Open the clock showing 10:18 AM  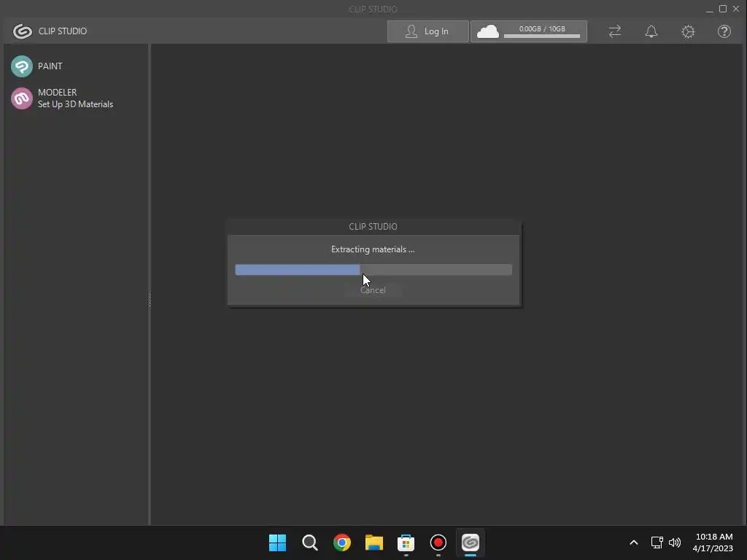[713, 542]
